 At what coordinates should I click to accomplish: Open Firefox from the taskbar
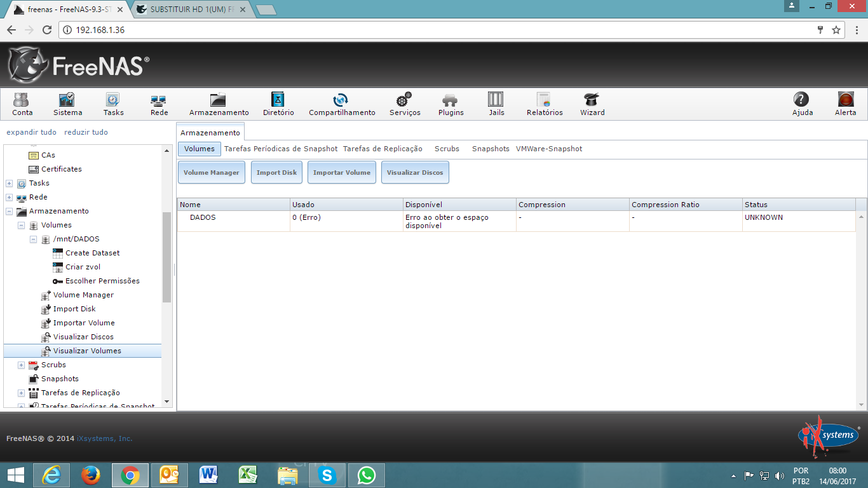coord(92,475)
